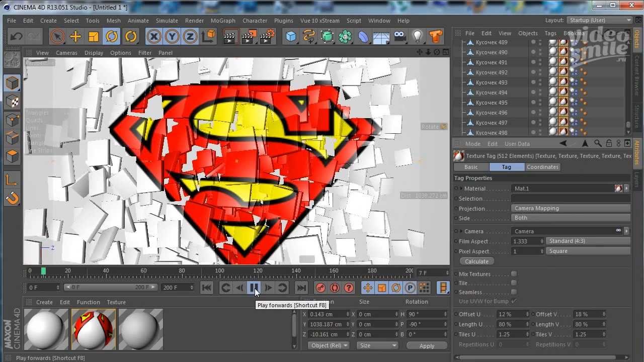Open the green NURBS generators icon

[x=327, y=36]
